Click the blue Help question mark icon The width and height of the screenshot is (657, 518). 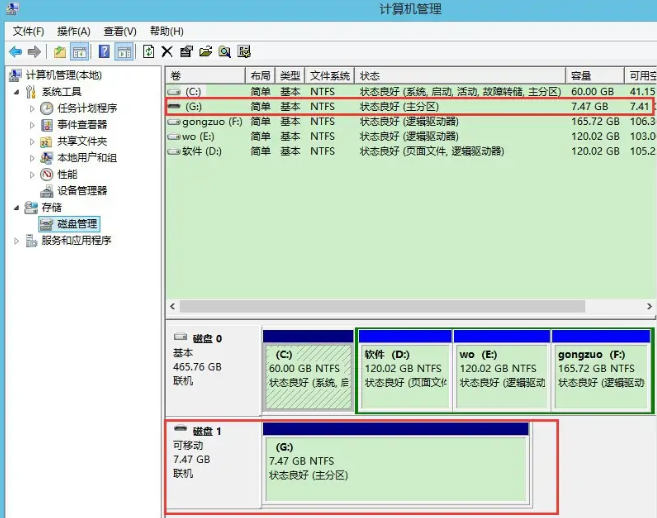(104, 52)
